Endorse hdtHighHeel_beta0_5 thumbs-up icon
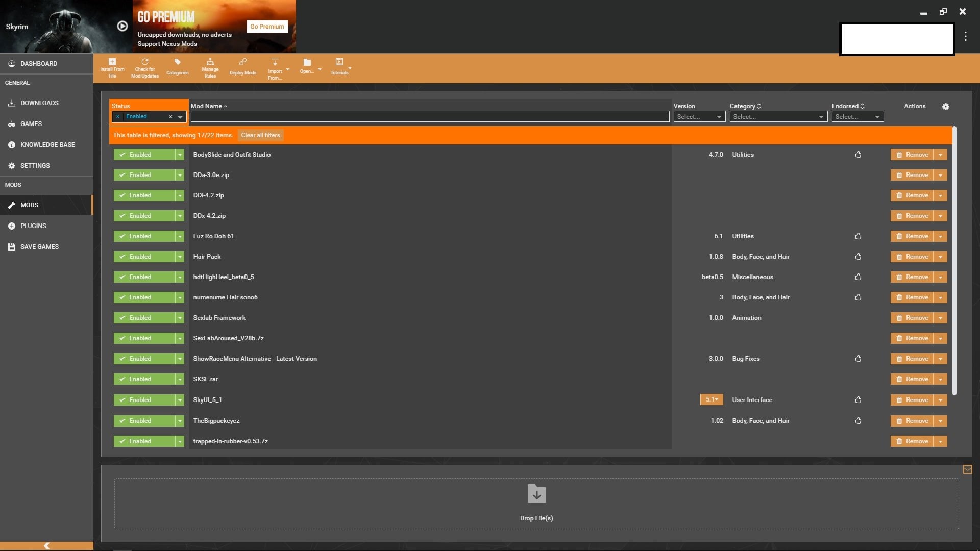Screen dimensions: 980x551 point(858,277)
